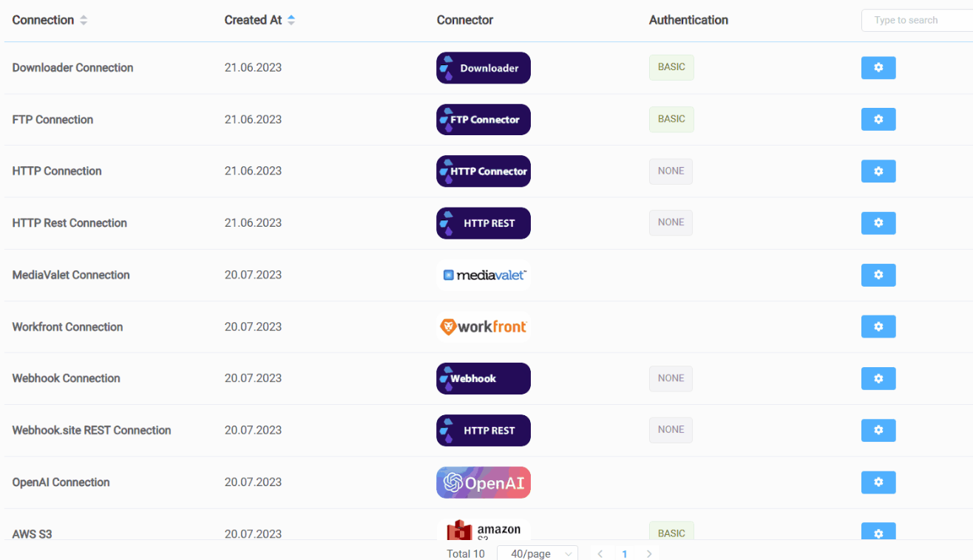This screenshot has height=560, width=973.
Task: Click the gear button for MediaValet Connection
Action: coord(878,275)
